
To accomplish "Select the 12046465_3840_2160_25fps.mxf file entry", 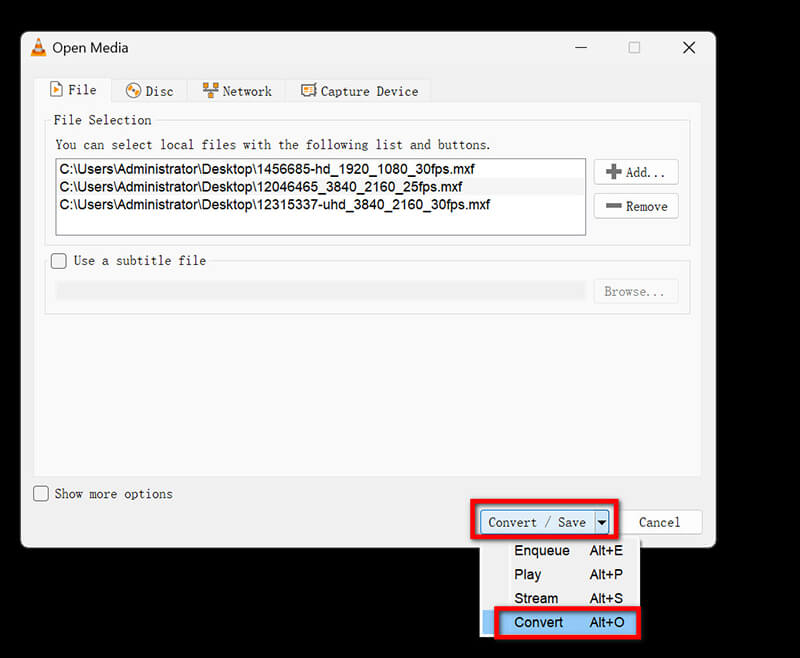I will click(320, 187).
